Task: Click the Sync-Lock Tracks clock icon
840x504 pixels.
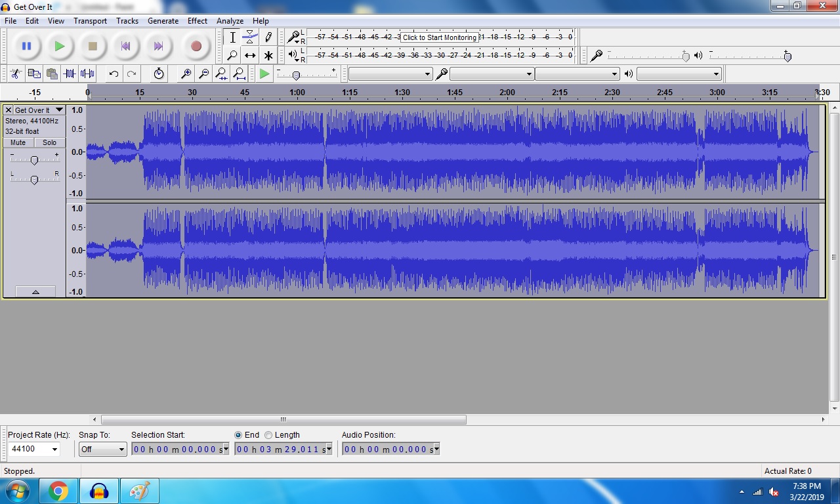Action: click(159, 74)
